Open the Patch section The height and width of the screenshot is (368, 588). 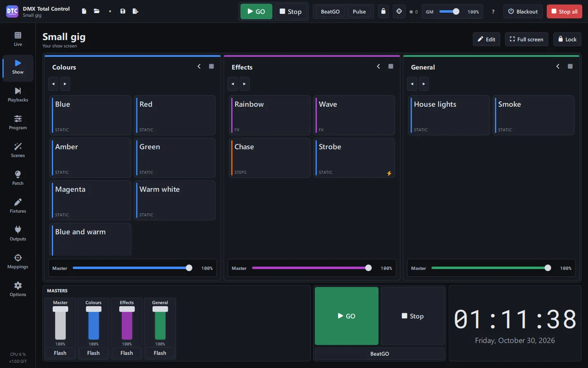[x=18, y=178]
